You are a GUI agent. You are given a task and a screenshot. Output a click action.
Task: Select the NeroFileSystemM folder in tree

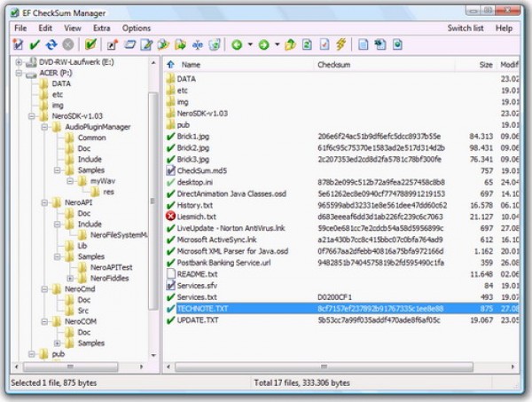click(x=119, y=235)
